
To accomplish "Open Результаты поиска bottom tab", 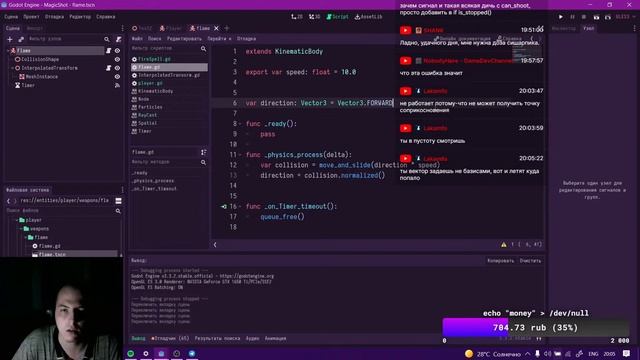I will click(x=217, y=338).
